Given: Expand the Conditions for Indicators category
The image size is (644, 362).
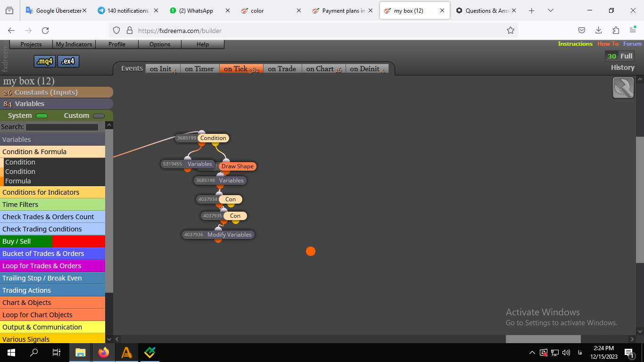Looking at the screenshot, I should [52, 192].
